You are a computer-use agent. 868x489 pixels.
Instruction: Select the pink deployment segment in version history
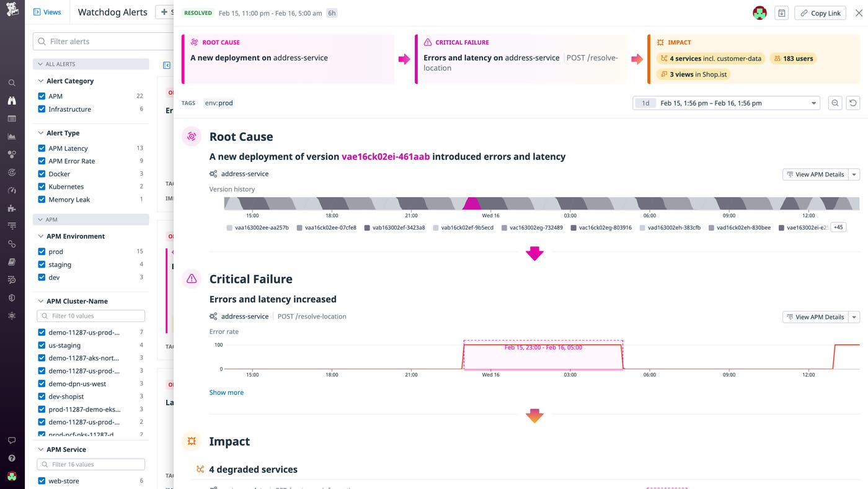coord(473,202)
